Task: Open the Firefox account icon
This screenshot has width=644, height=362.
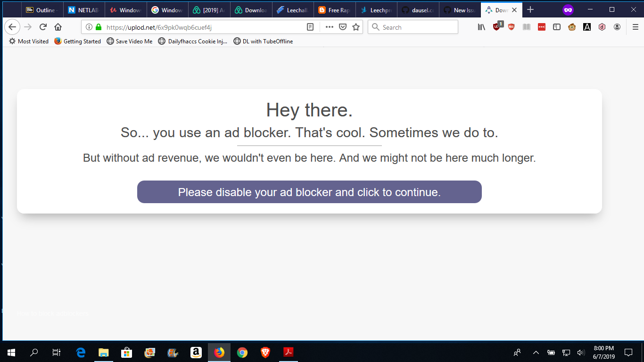Action: 617,27
